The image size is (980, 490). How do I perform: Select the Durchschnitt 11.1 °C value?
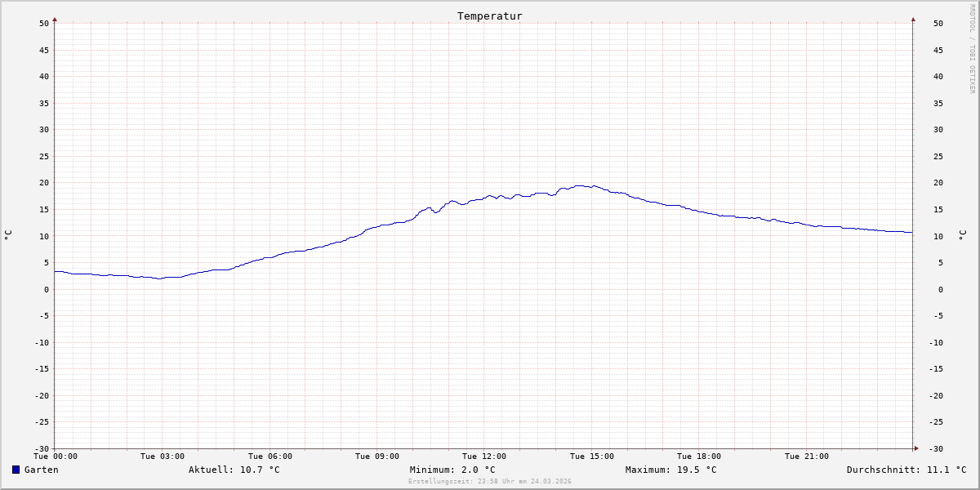pyautogui.click(x=906, y=470)
